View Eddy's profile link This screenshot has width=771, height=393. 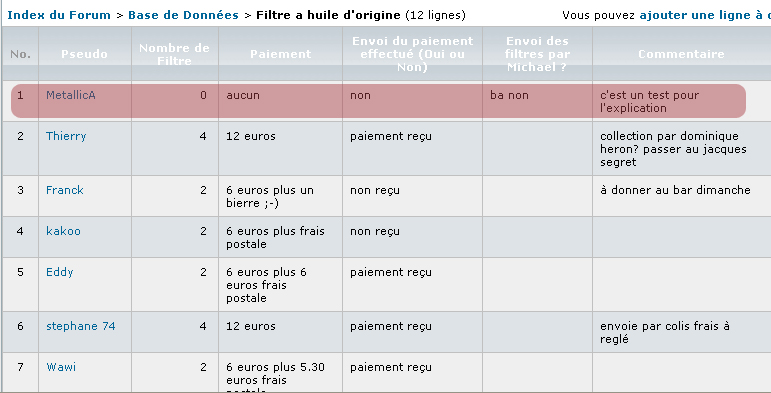[59, 272]
